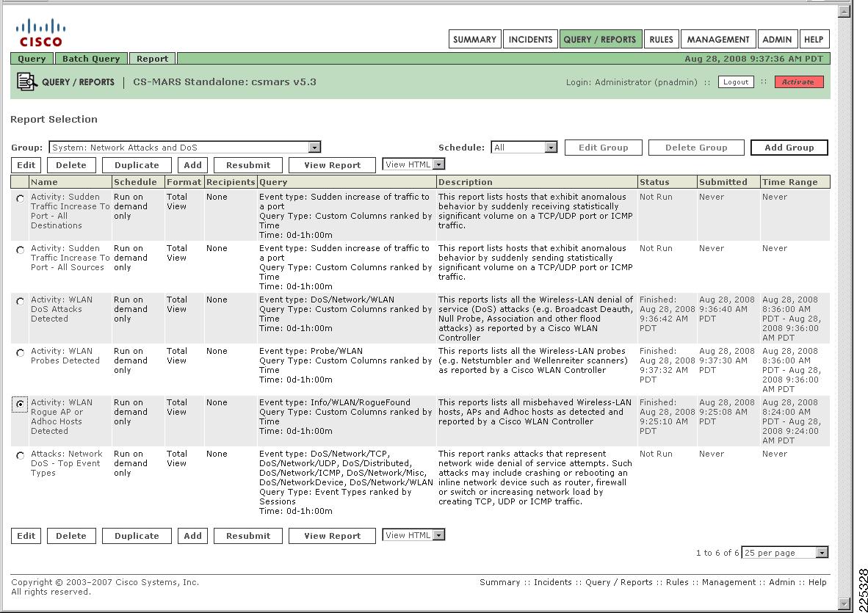
Task: Click the Logout button
Action: click(736, 82)
